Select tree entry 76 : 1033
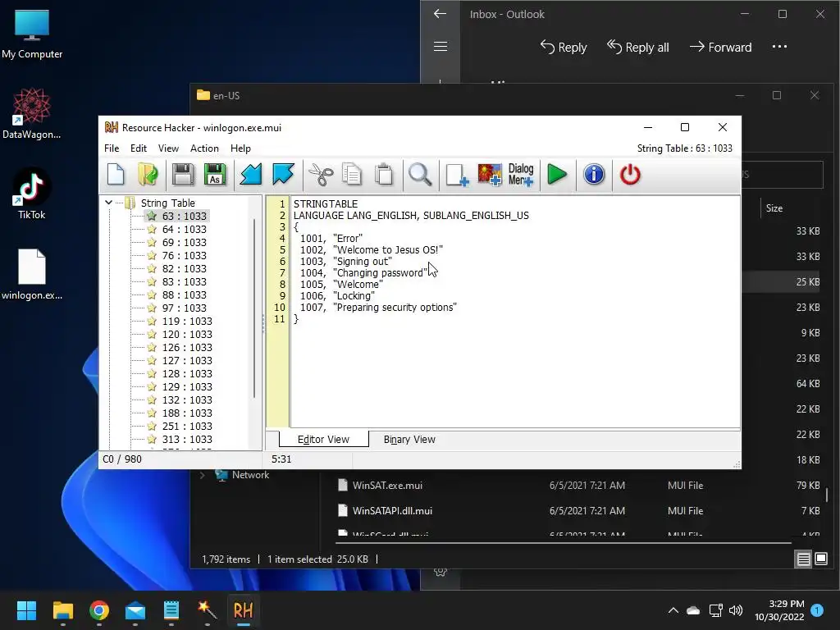 coord(185,256)
